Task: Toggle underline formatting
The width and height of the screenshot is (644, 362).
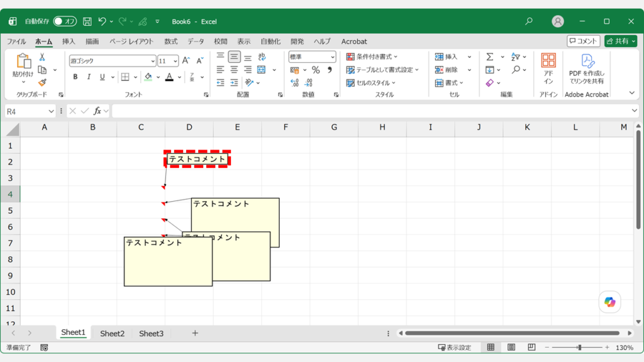Action: tap(103, 77)
